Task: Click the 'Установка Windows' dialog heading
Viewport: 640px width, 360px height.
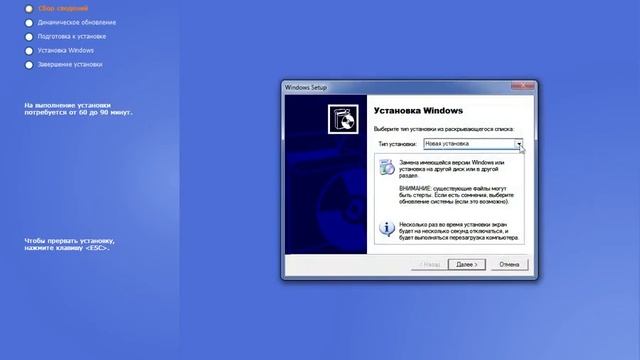Action: [418, 111]
